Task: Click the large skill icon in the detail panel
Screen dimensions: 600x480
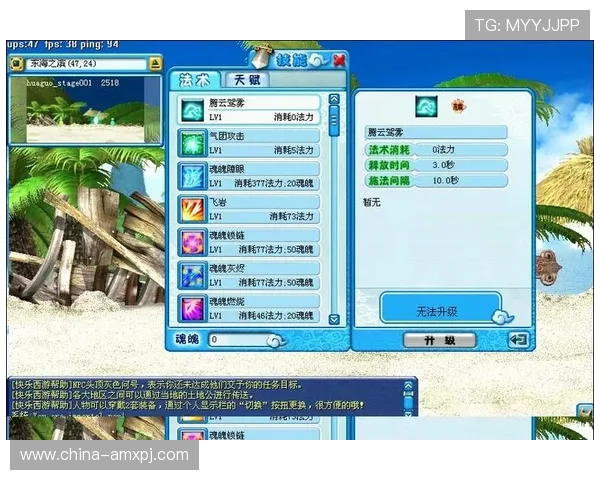Action: (426, 107)
